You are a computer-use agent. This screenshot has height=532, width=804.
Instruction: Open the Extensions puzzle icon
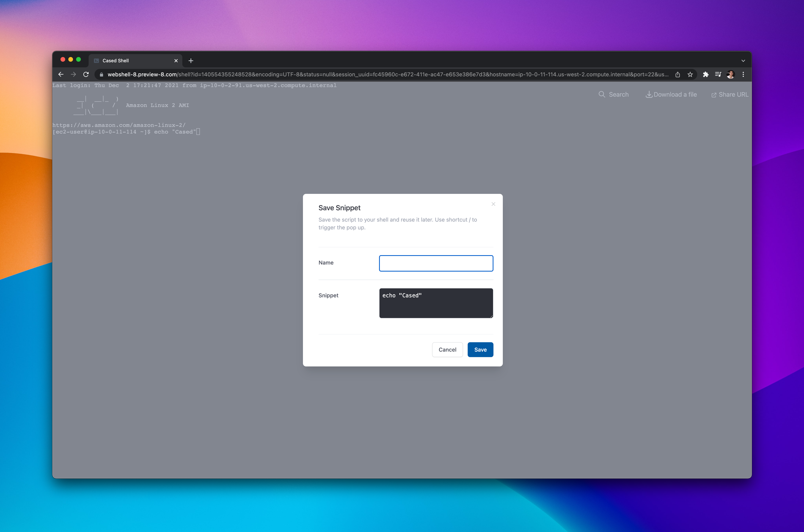pos(706,74)
